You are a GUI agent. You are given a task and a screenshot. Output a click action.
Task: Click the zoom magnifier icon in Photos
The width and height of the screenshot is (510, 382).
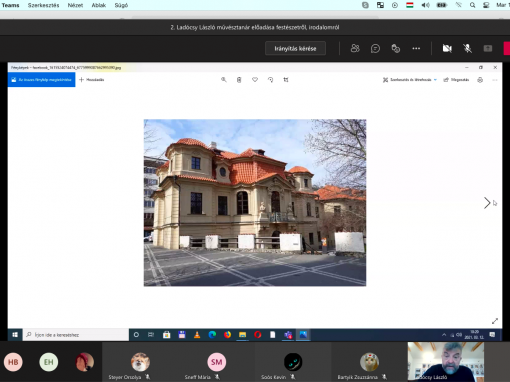[224, 80]
